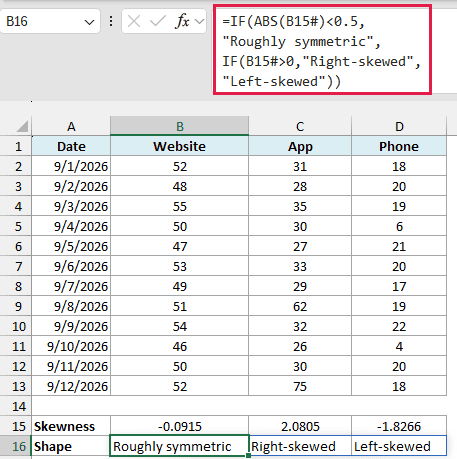457x459 pixels.
Task: Open the Name Box dropdown arrow
Action: tap(89, 22)
